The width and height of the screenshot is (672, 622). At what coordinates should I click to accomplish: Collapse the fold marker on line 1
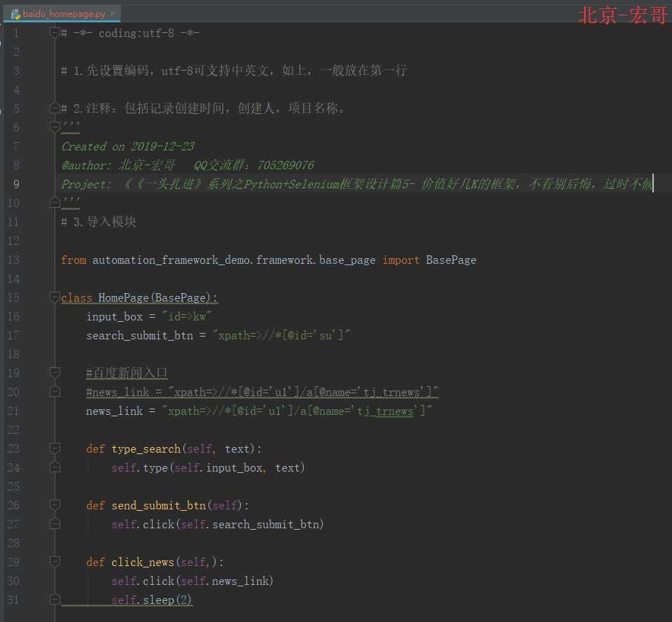click(x=55, y=33)
